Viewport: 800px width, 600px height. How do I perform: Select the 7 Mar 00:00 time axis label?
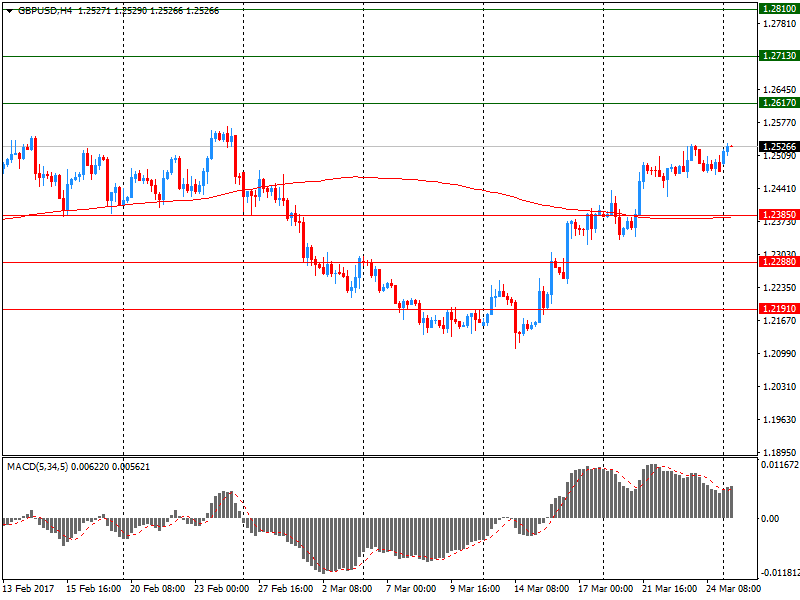pos(411,588)
